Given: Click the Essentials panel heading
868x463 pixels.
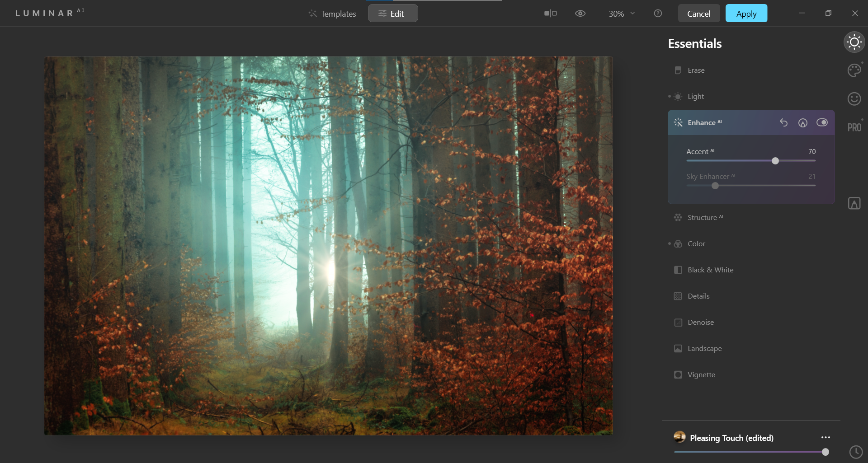Looking at the screenshot, I should (695, 43).
